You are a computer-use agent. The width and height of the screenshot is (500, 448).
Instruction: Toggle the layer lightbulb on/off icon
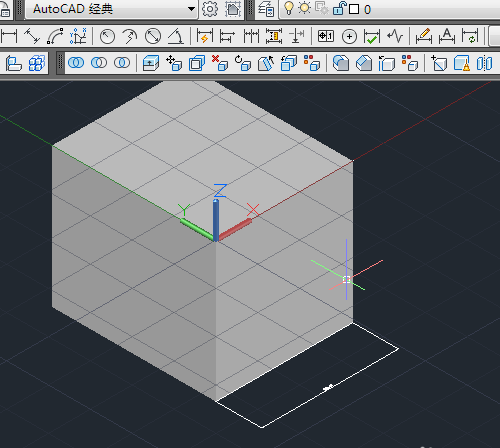click(x=289, y=8)
